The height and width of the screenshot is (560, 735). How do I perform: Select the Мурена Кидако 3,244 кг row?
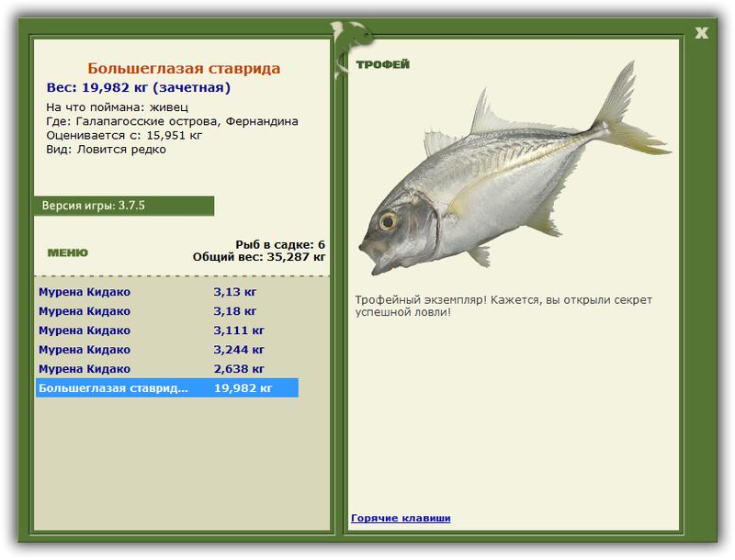(x=167, y=349)
